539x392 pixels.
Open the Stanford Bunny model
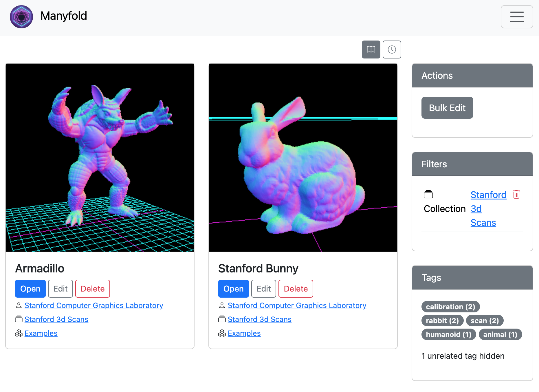tap(233, 289)
